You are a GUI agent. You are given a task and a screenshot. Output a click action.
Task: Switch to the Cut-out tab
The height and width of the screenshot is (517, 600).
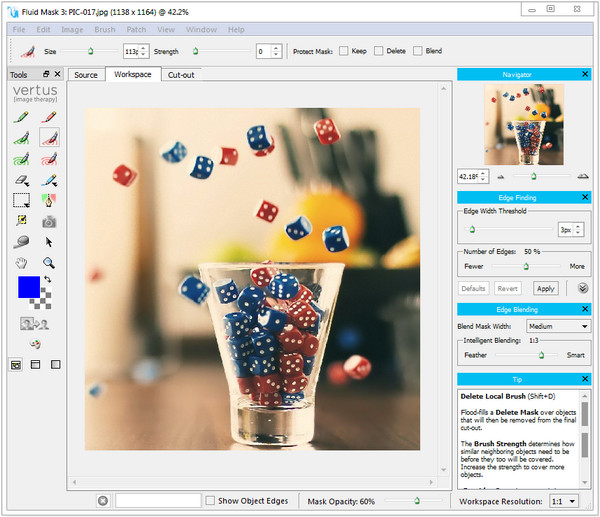click(181, 75)
